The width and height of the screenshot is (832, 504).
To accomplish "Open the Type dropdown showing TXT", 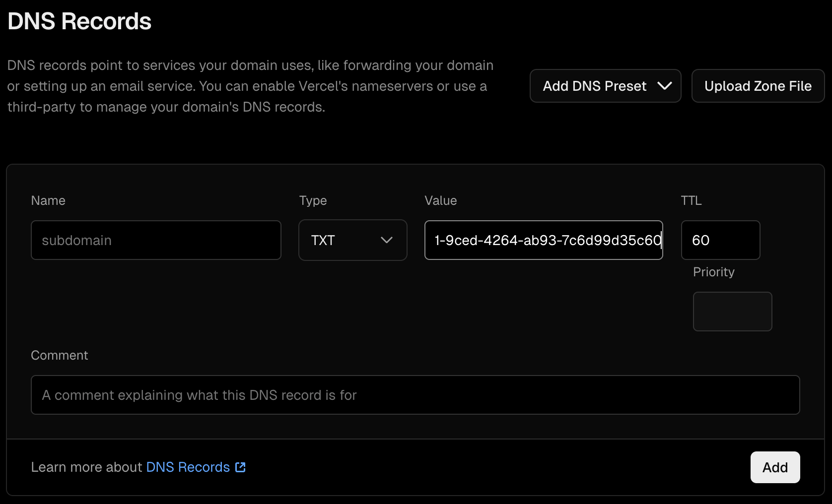I will coord(352,240).
